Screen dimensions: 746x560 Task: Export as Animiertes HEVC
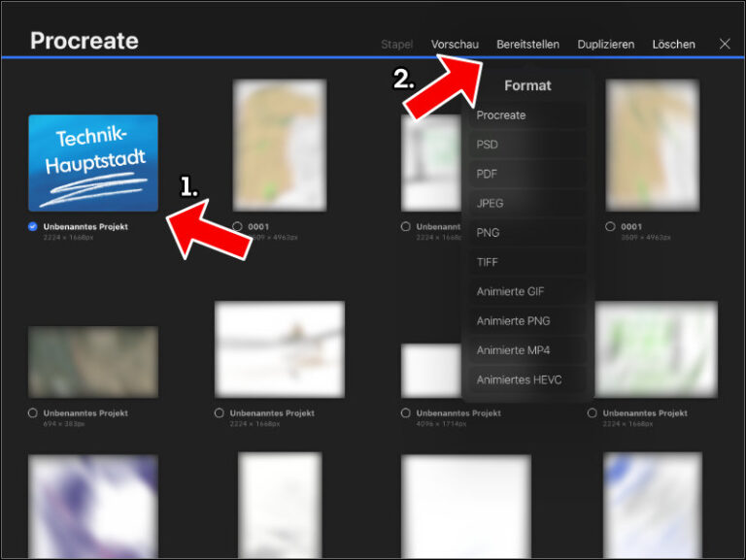[527, 379]
